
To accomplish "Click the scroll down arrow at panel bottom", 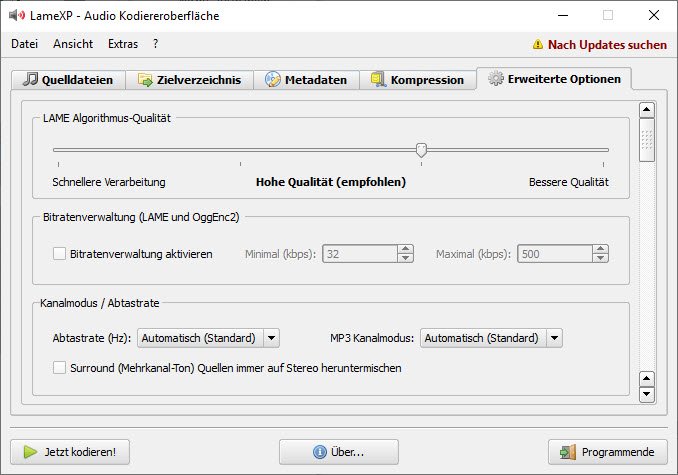I will (646, 395).
